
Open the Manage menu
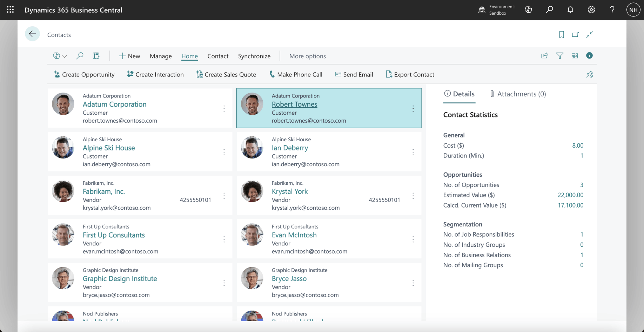[161, 56]
